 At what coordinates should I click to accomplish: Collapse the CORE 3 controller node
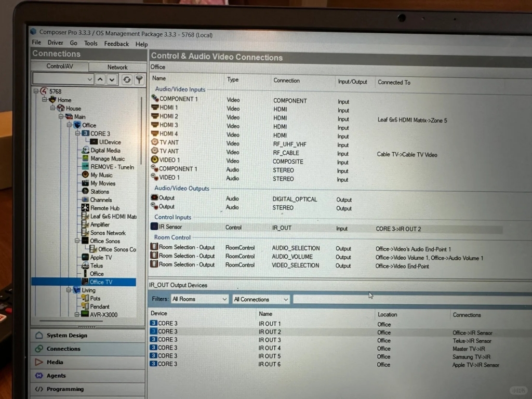[77, 134]
